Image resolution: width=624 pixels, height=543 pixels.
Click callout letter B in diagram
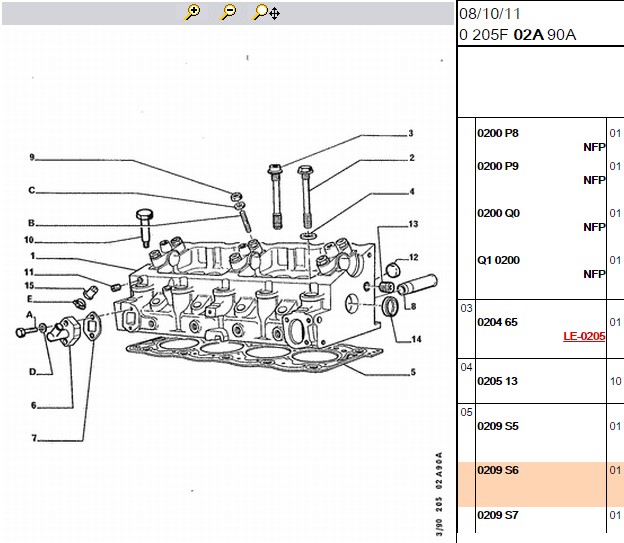[x=31, y=223]
